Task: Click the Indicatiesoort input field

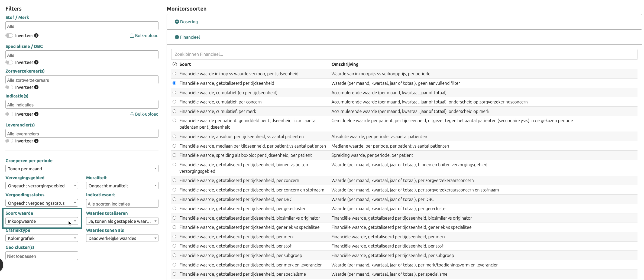Action: (x=122, y=203)
